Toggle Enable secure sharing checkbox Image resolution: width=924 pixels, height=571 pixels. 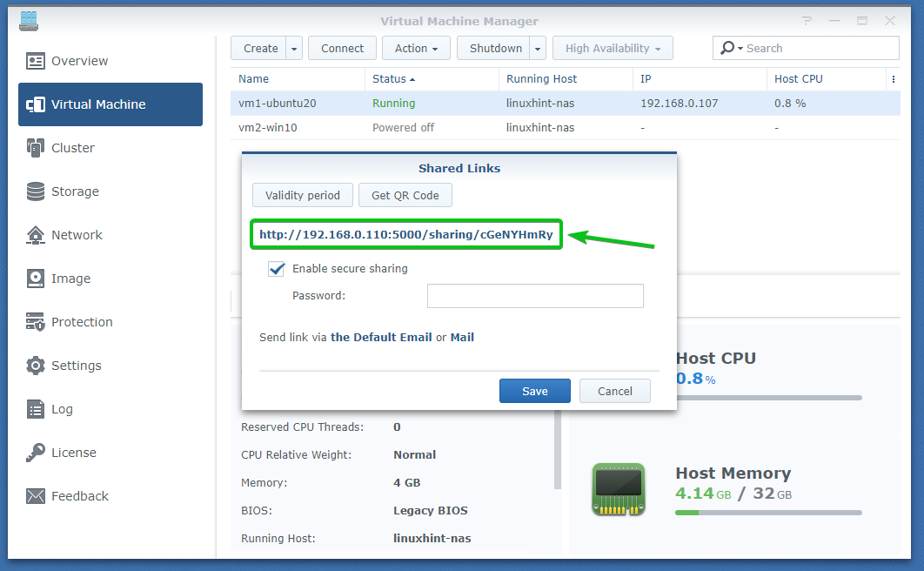276,269
